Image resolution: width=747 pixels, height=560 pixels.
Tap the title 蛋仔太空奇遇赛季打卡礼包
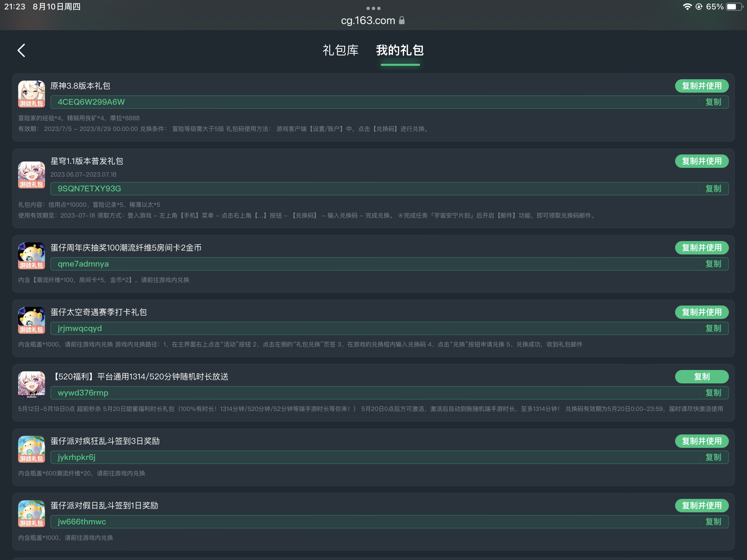pos(99,312)
